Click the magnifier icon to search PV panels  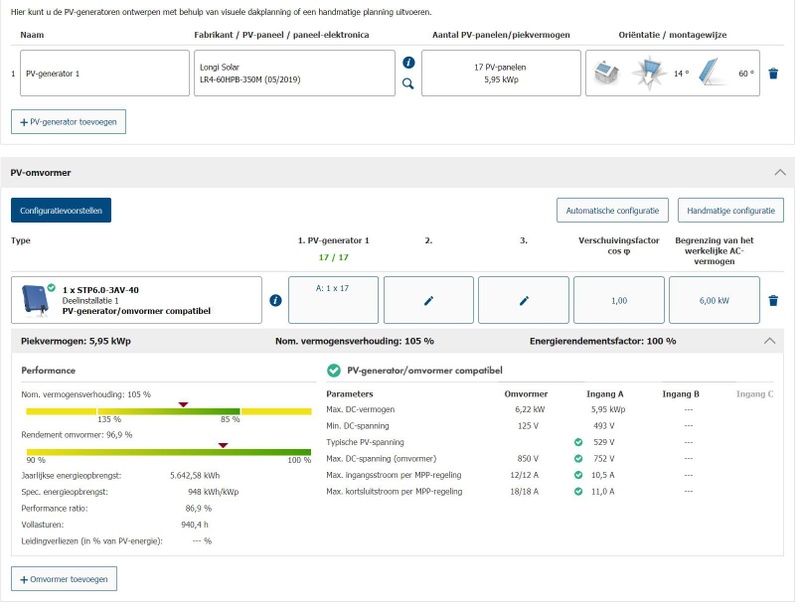pos(410,84)
